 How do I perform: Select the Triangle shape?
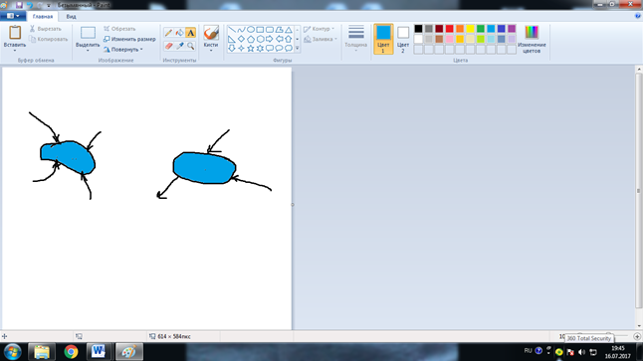[x=289, y=30]
